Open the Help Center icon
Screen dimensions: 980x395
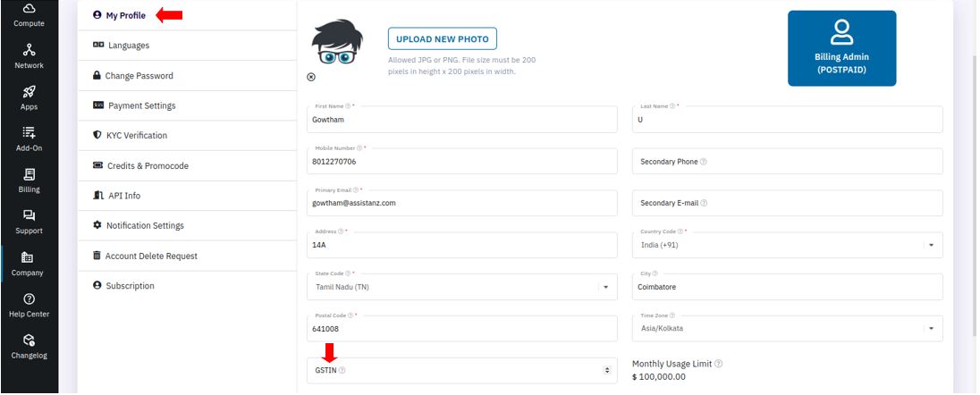pyautogui.click(x=29, y=298)
